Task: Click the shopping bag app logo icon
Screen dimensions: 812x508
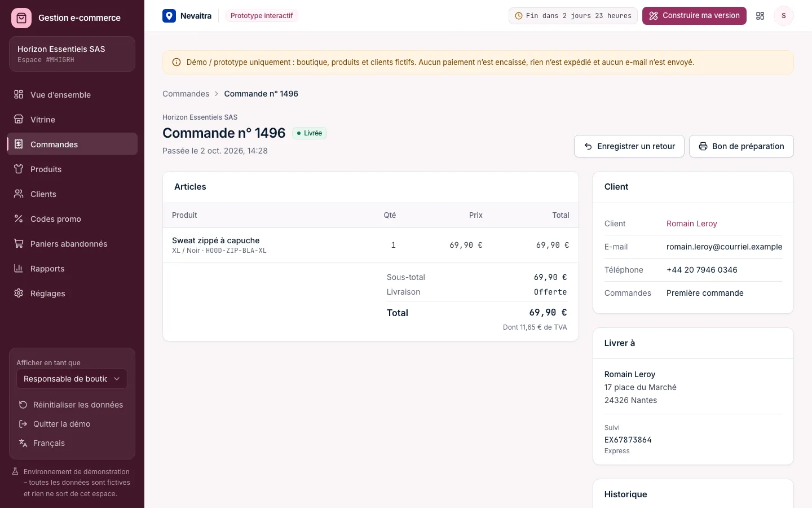Action: pos(21,18)
